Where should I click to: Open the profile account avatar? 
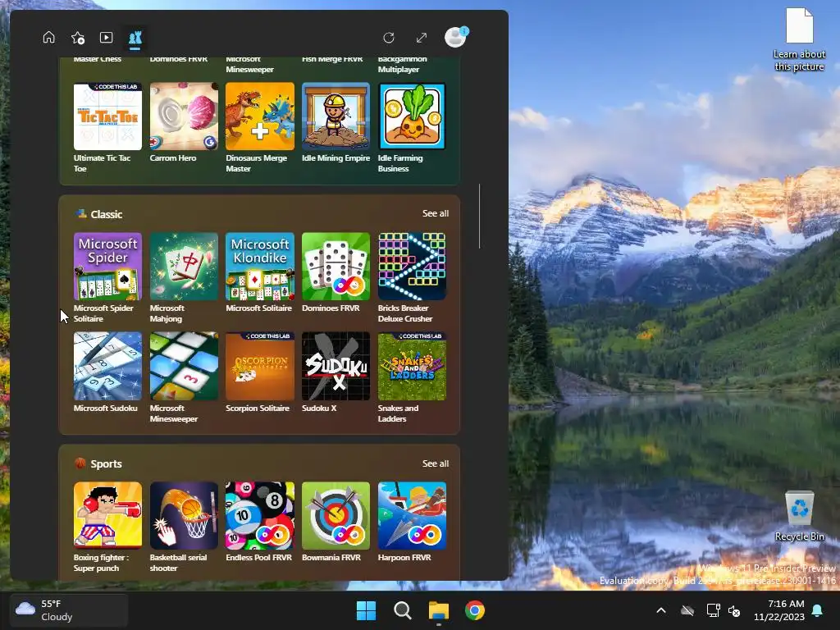pyautogui.click(x=456, y=38)
